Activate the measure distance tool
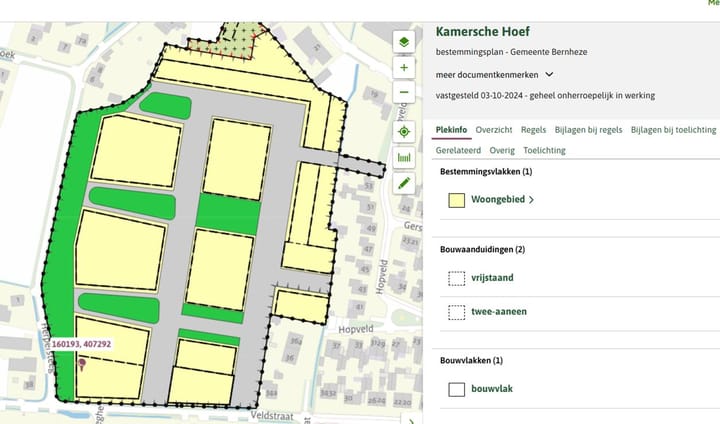This screenshot has width=720, height=424. (x=404, y=157)
